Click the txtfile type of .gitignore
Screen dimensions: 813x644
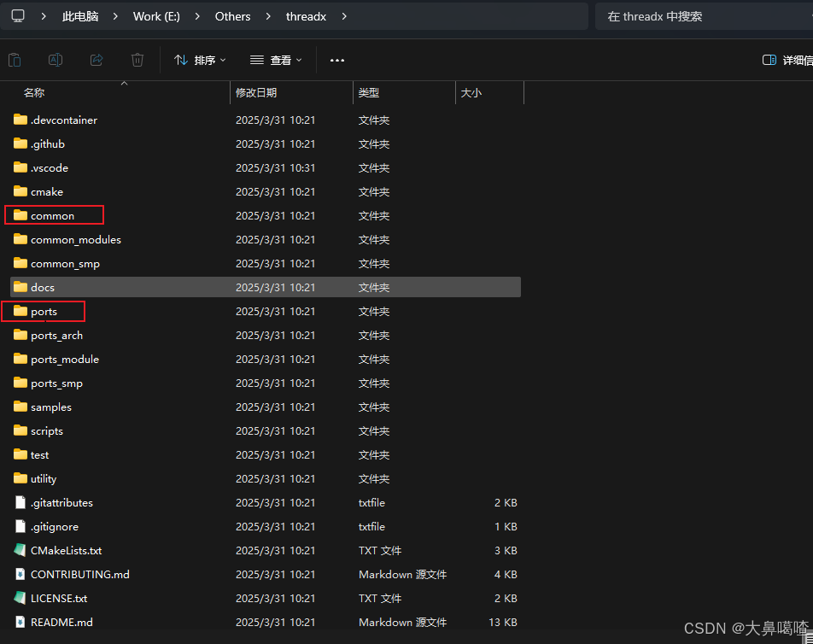pos(371,527)
